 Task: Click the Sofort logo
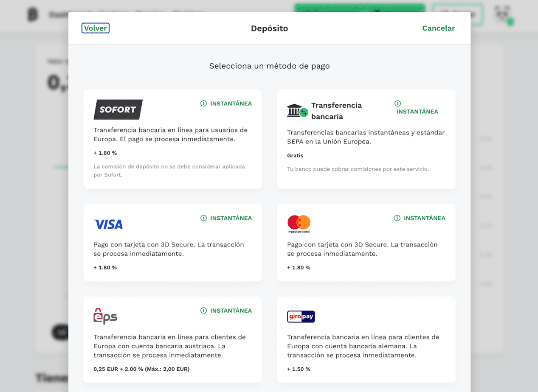[x=118, y=109]
